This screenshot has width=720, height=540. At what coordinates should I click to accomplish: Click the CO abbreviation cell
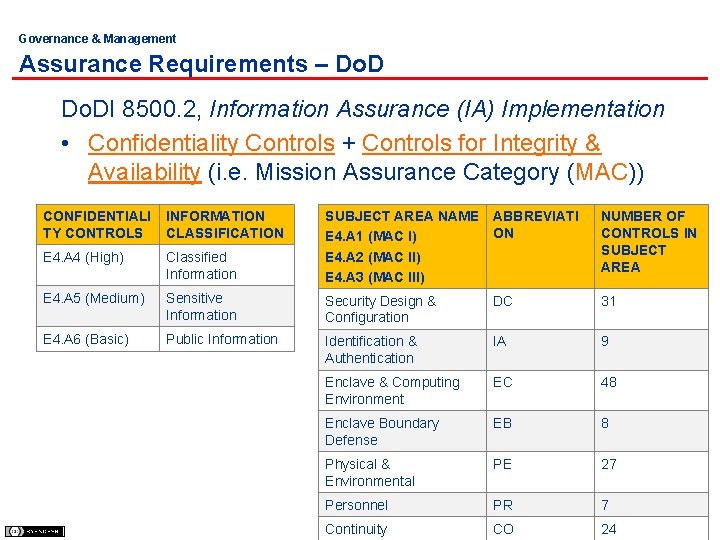pyautogui.click(x=540, y=529)
